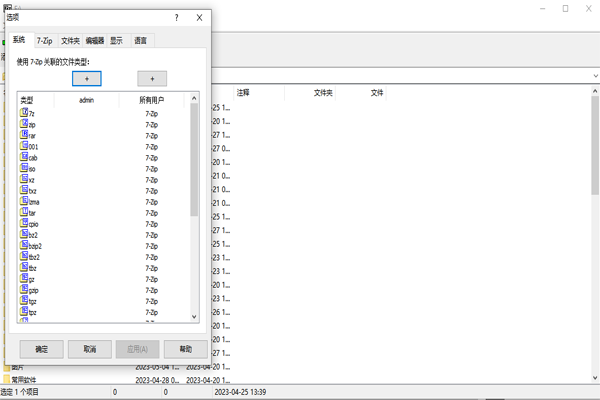This screenshot has height=400, width=600.
Task: Click the xz file type icon
Action: coord(24,179)
